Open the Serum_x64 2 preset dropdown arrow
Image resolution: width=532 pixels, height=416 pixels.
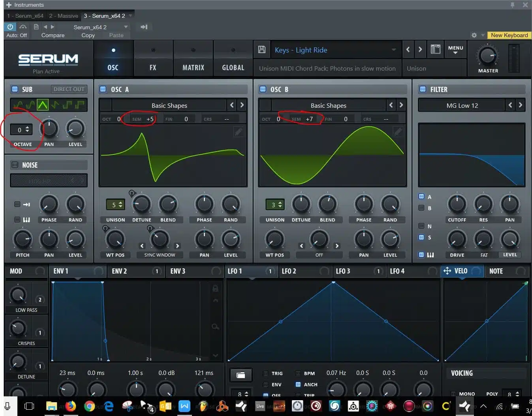tap(126, 27)
